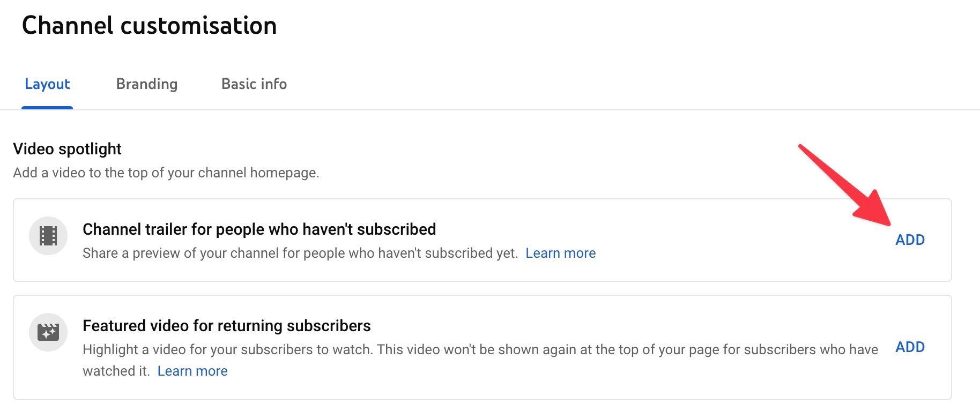Click "Add a video to the top" description
This screenshot has height=418, width=980.
[x=166, y=173]
